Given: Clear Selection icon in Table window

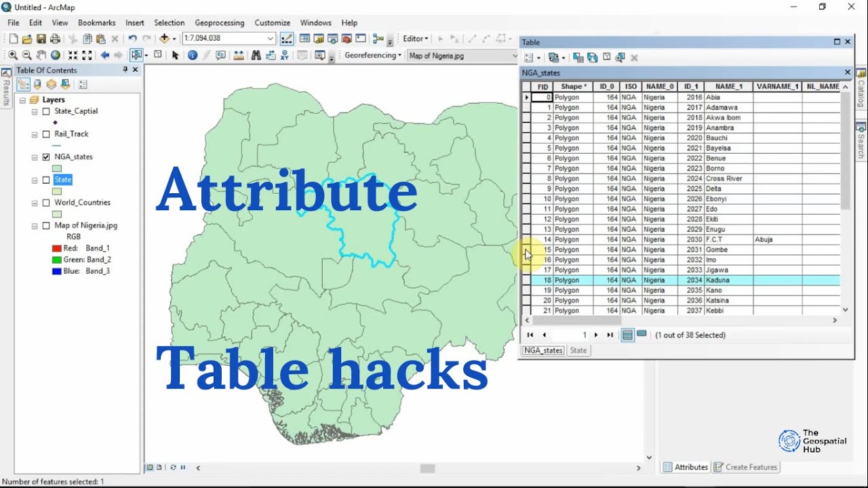Looking at the screenshot, I should pos(606,58).
